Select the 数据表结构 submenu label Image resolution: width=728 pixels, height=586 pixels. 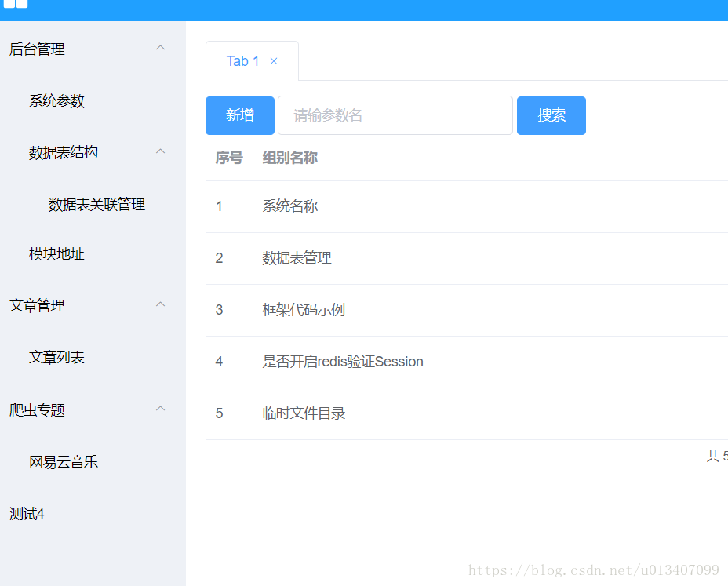(63, 153)
